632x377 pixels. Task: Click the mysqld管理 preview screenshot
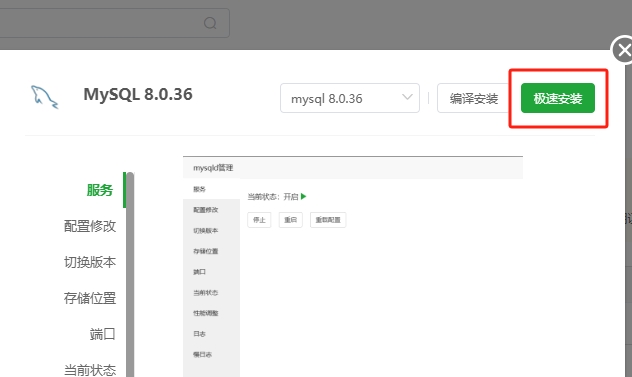pos(353,266)
